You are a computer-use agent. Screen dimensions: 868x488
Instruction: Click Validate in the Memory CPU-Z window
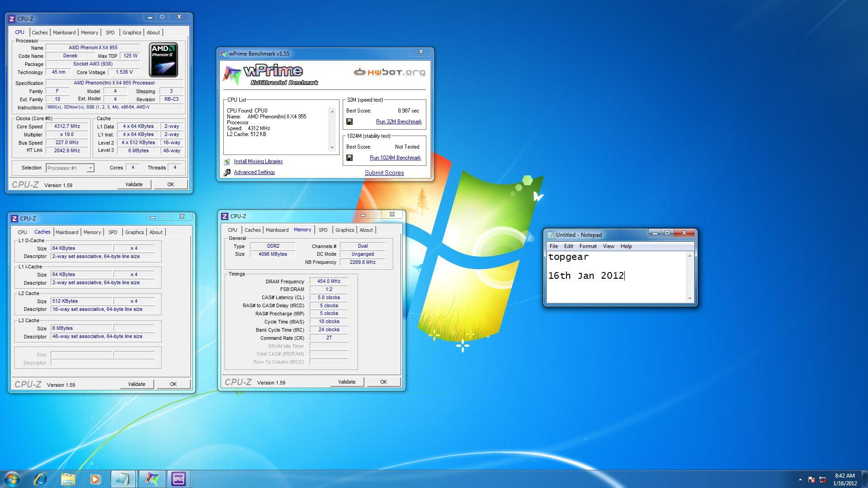point(347,382)
